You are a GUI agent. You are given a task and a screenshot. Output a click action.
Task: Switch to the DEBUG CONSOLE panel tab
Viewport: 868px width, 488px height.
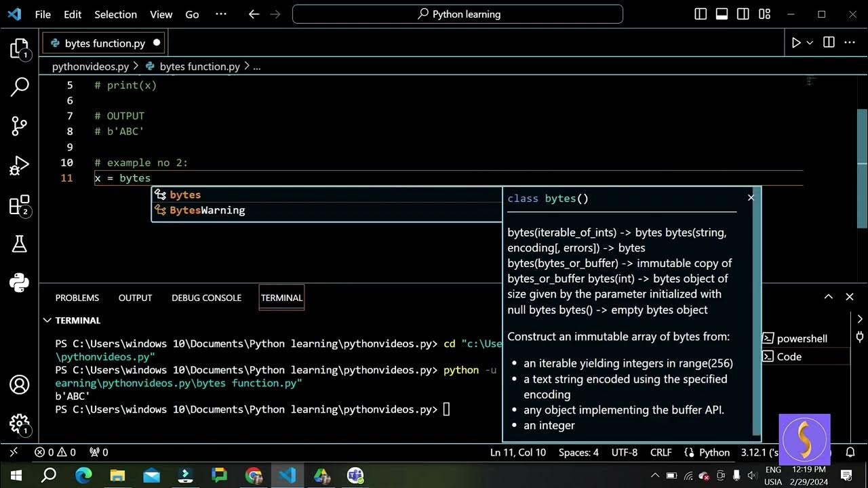click(206, 298)
